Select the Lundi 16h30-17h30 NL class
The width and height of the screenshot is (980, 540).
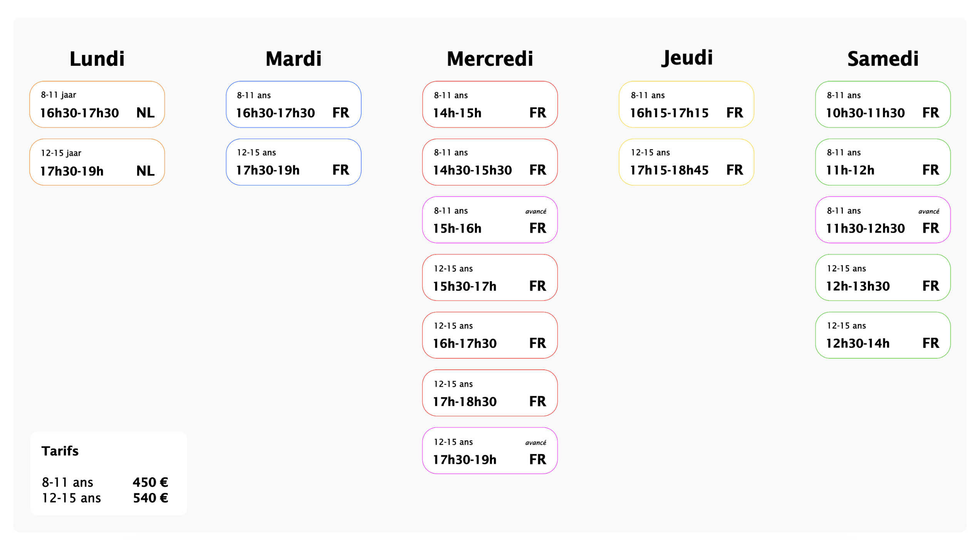(97, 104)
